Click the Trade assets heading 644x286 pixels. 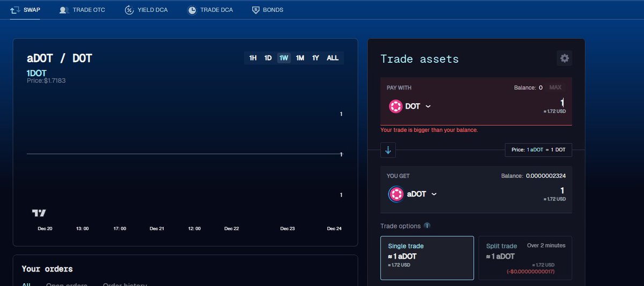[x=420, y=59]
